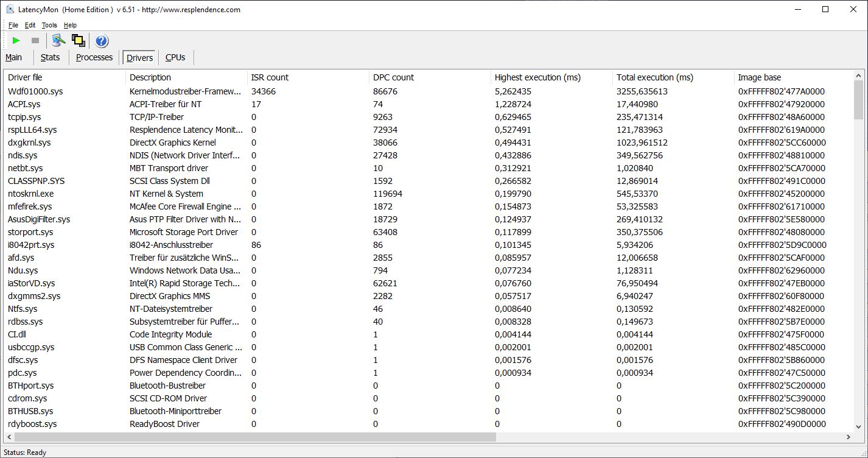Select the ndis.sys driver row
The image size is (868, 458).
coord(429,155)
